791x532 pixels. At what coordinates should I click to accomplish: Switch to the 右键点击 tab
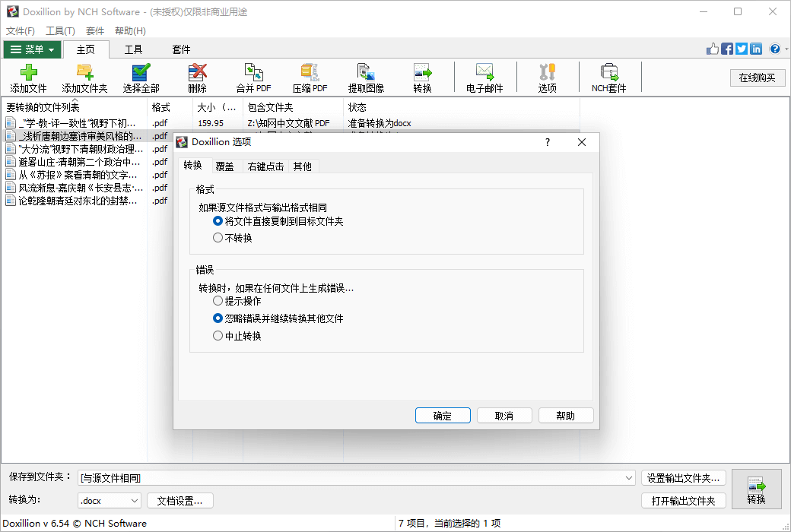click(265, 166)
